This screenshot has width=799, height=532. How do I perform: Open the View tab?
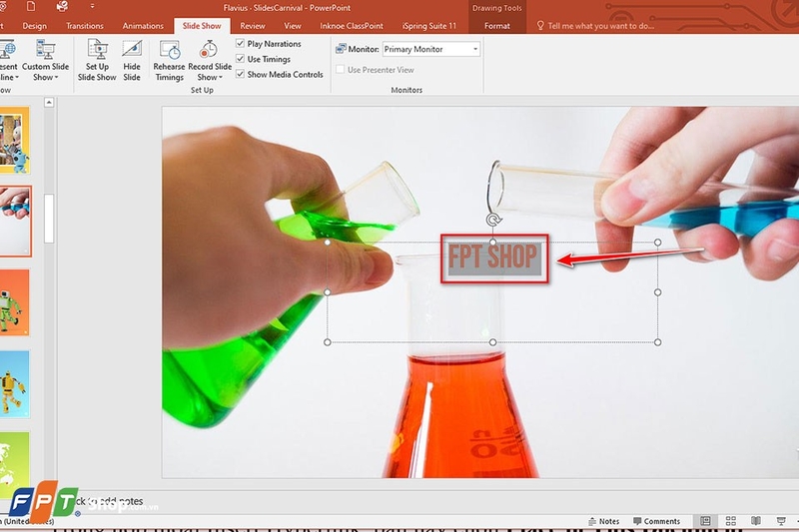[x=293, y=26]
